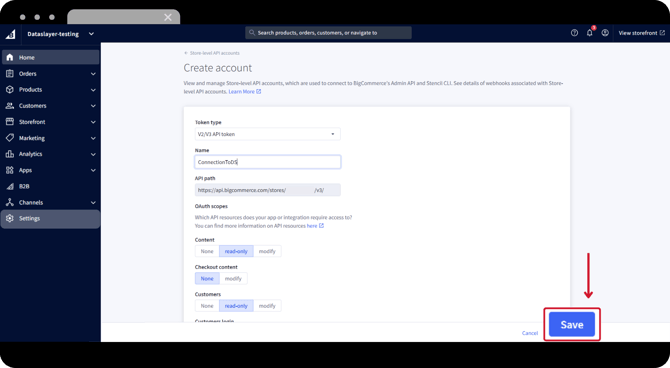Click the Cancel link

pyautogui.click(x=530, y=333)
